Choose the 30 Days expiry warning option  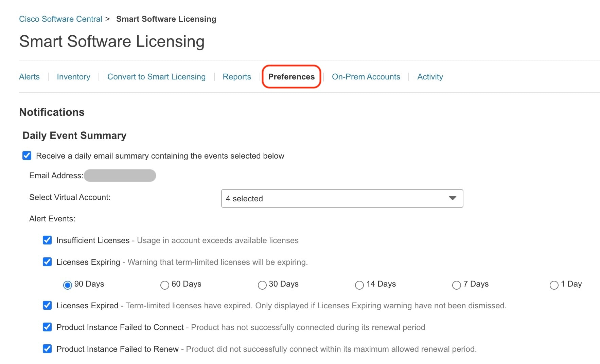(262, 285)
